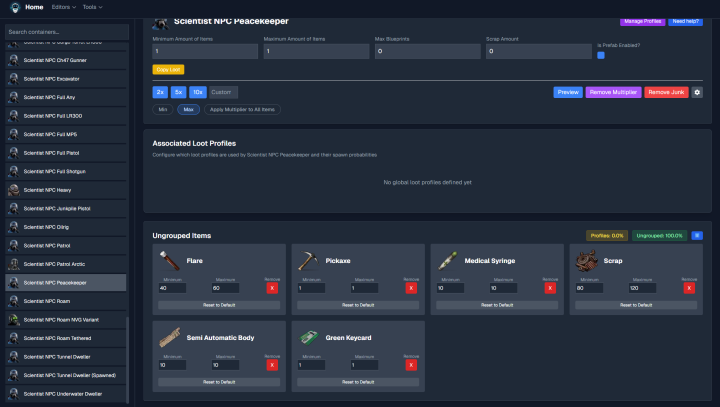Expand the Tools dropdown menu
The height and width of the screenshot is (407, 720).
point(92,7)
